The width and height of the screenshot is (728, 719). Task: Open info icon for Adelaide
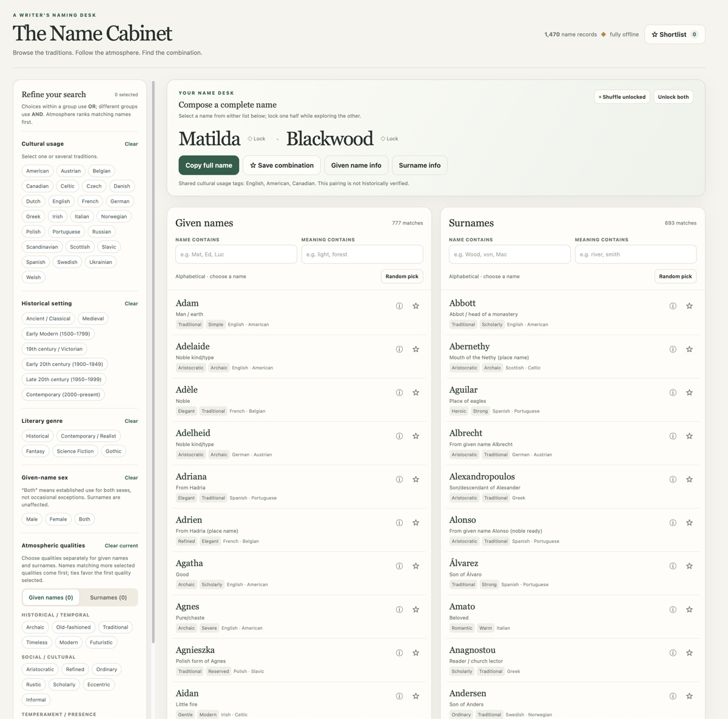399,349
